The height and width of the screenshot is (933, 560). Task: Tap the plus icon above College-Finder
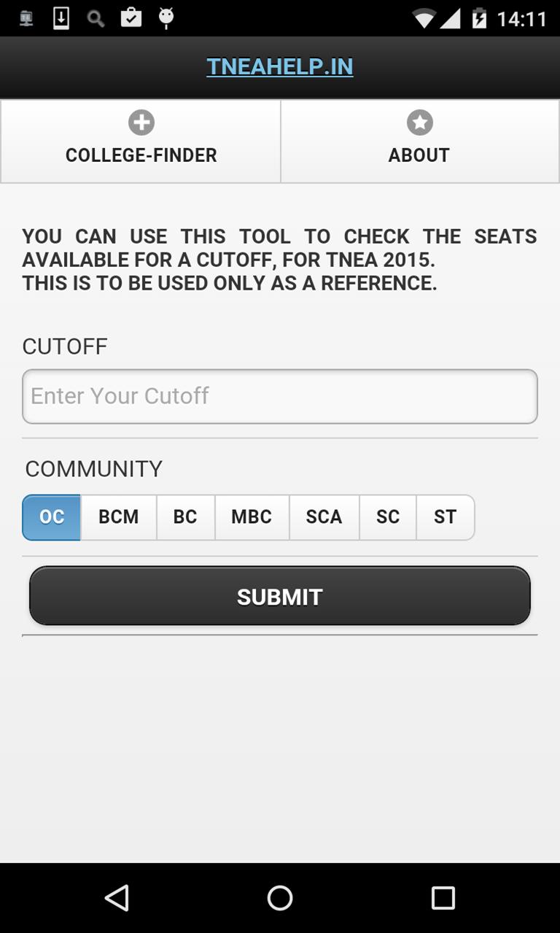(141, 123)
